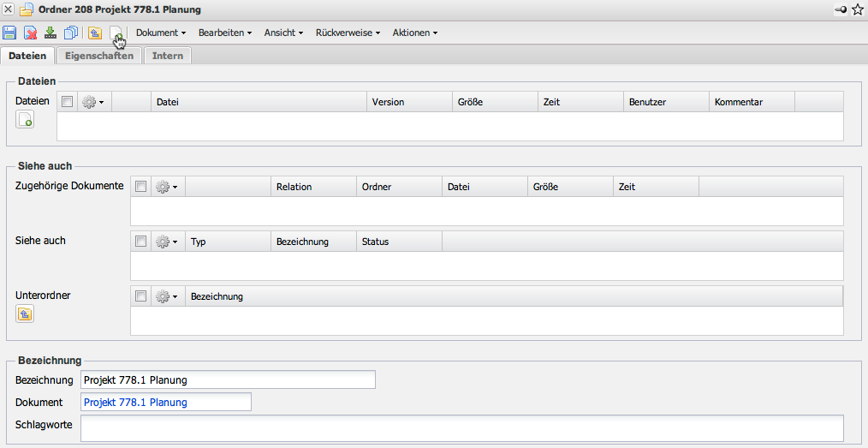Click the blue floppy disk save icon
868x448 pixels.
pos(9,33)
